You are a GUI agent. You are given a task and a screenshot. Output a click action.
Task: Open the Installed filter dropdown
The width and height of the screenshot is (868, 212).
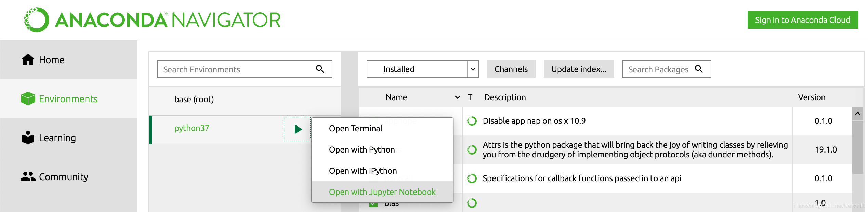click(x=422, y=69)
